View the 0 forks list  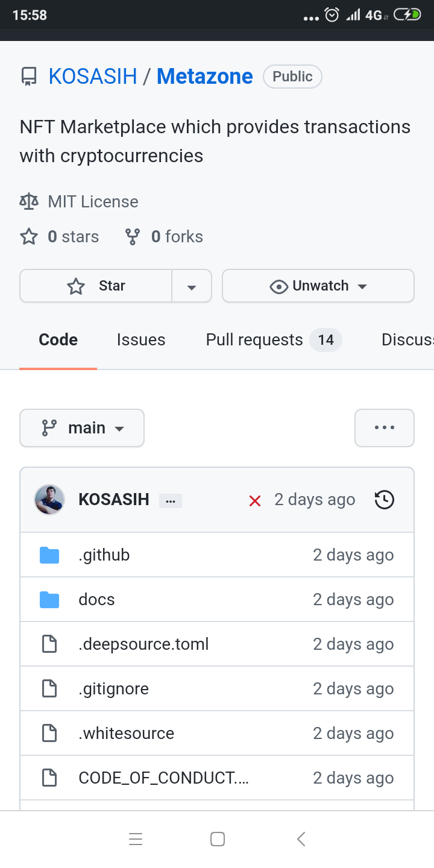point(177,236)
